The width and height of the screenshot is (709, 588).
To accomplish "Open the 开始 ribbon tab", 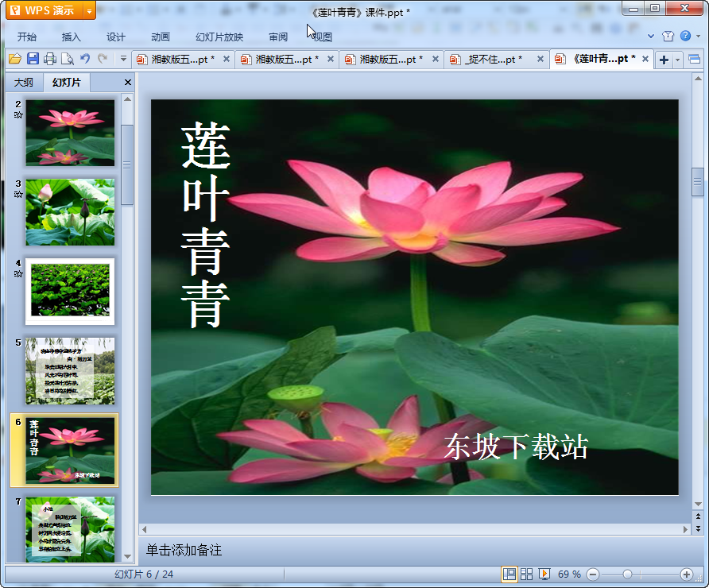I will [27, 37].
